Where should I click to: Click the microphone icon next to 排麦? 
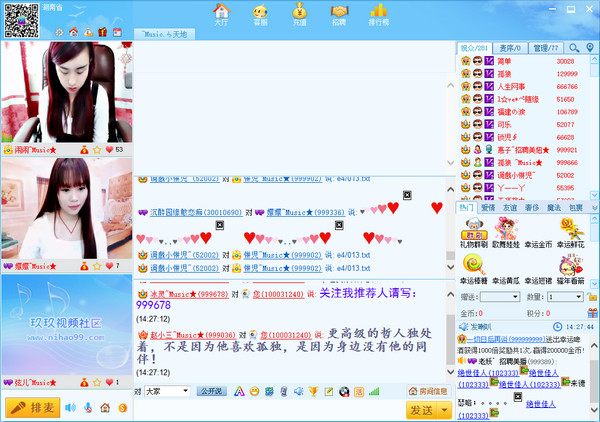point(86,408)
